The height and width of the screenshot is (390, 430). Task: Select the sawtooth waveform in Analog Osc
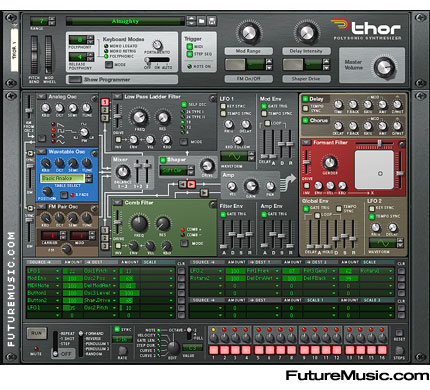pyautogui.click(x=54, y=125)
